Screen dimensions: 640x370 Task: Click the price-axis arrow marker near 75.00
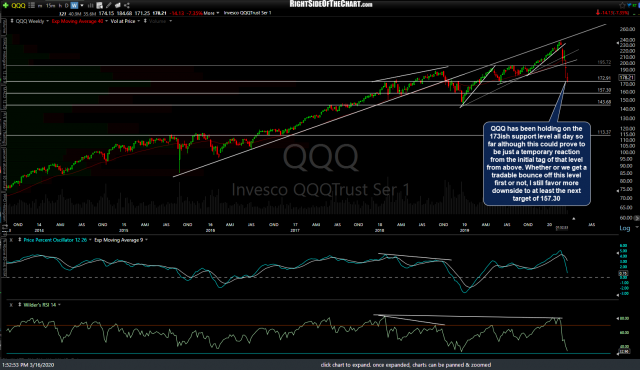click(x=618, y=191)
